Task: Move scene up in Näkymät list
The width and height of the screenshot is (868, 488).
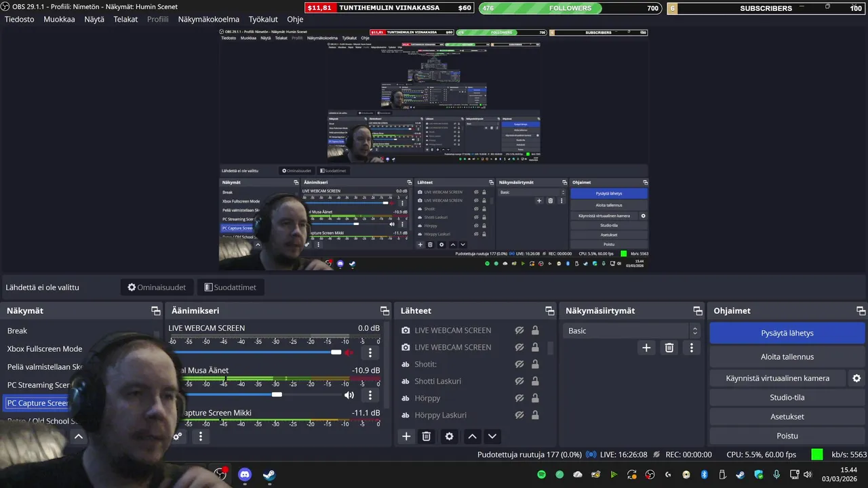Action: tap(79, 436)
